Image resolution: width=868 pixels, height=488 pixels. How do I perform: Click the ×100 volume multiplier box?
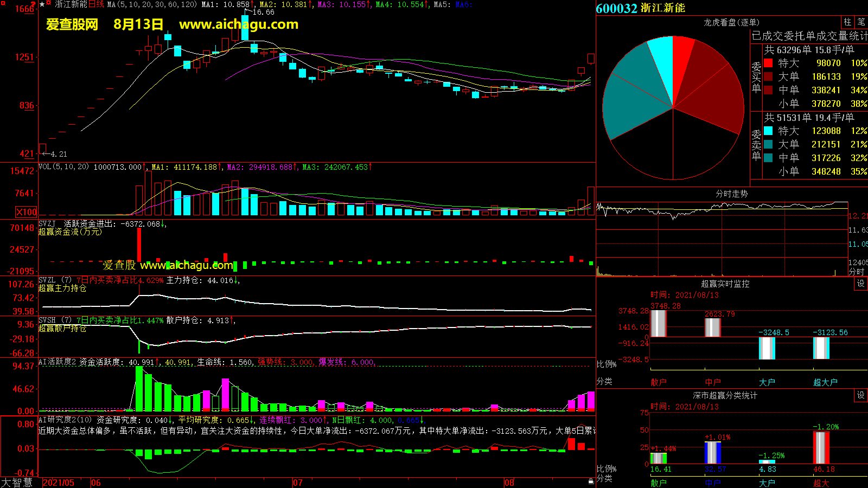pos(27,212)
